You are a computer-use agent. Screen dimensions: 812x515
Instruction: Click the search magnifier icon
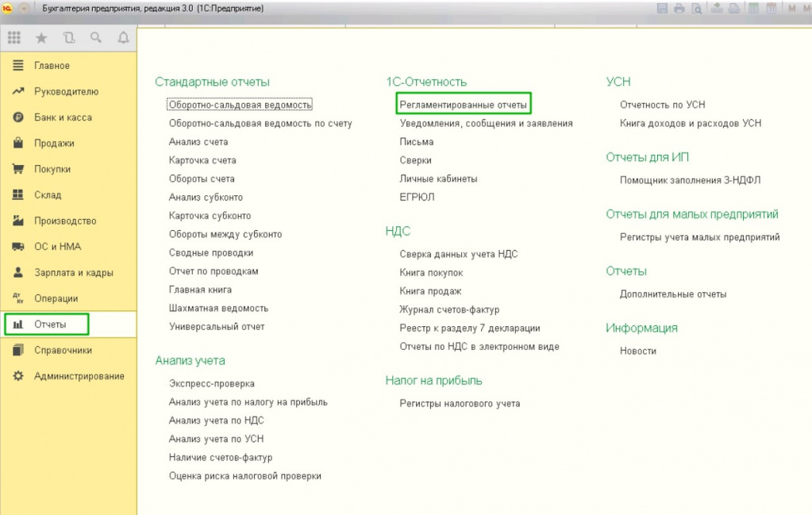click(96, 37)
